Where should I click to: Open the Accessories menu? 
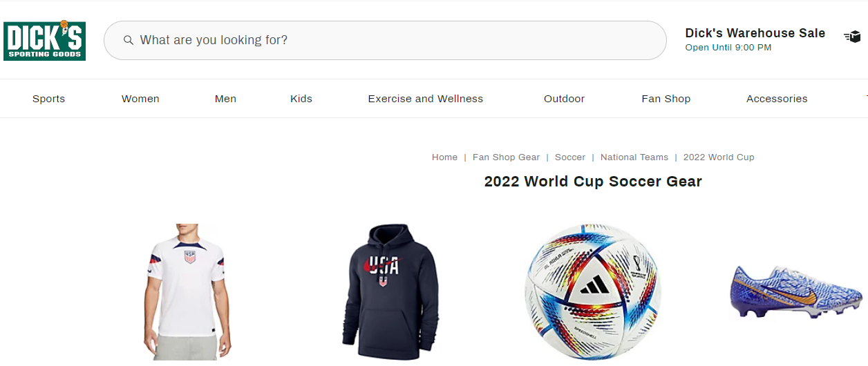(777, 99)
